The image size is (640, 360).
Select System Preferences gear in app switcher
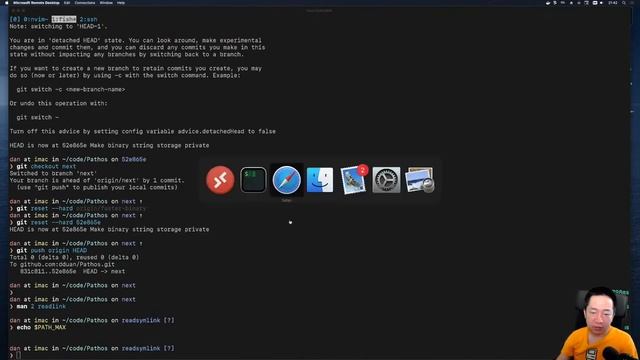386,180
